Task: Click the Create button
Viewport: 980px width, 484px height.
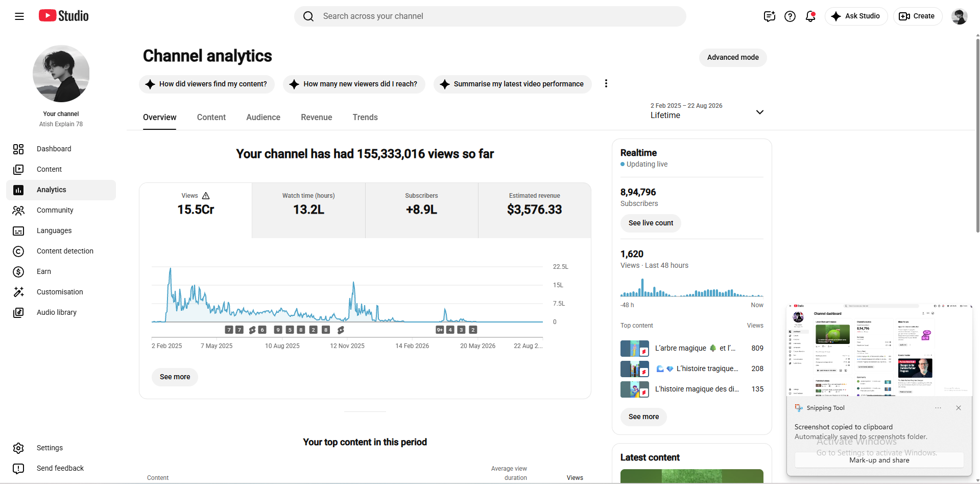Action: pos(918,16)
